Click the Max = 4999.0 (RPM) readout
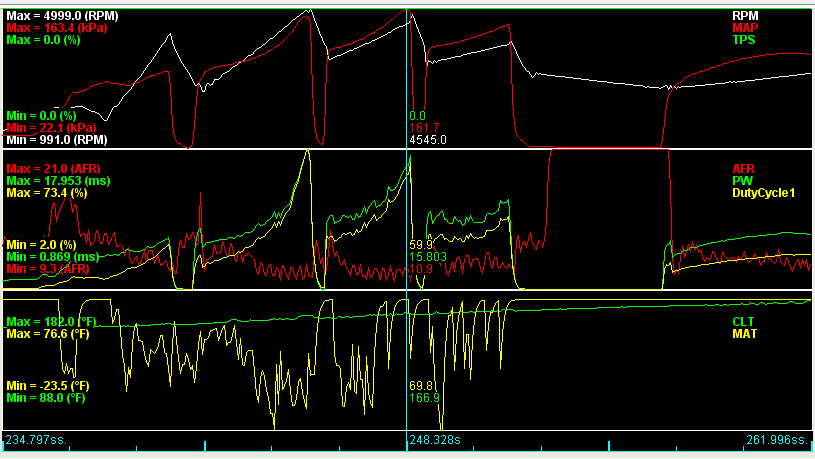Image resolution: width=815 pixels, height=459 pixels. click(62, 16)
